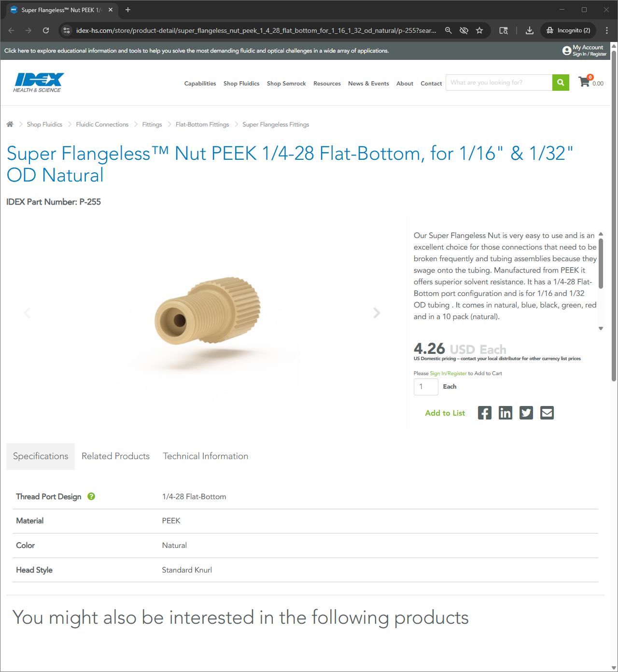Screen dimensions: 618x672
Task: Open Shop Fluidics menu
Action: click(241, 84)
